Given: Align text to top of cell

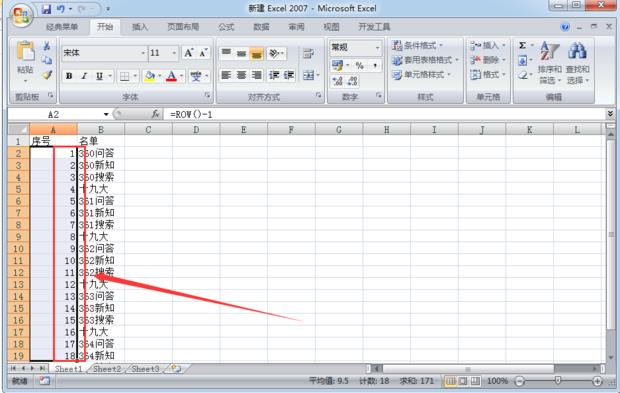Looking at the screenshot, I should 226,53.
